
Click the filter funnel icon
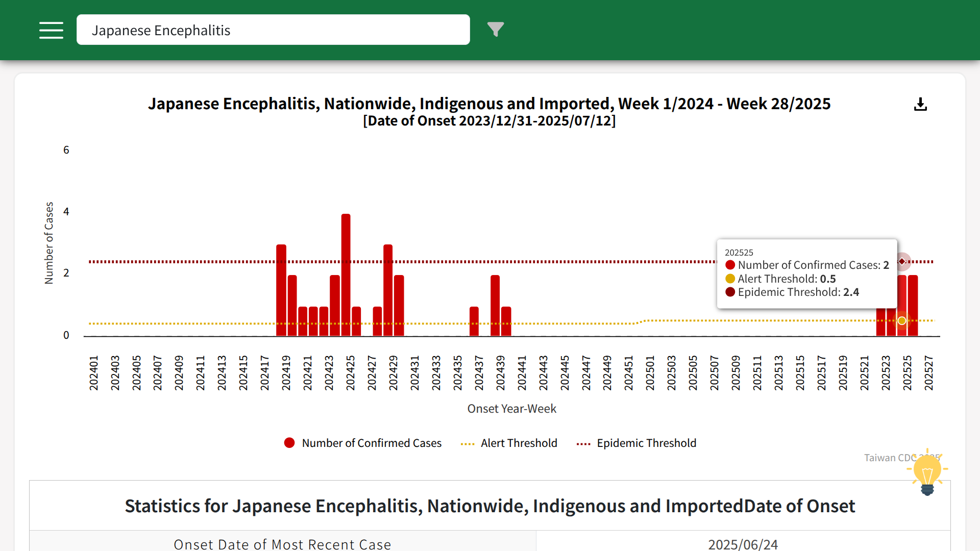tap(495, 30)
